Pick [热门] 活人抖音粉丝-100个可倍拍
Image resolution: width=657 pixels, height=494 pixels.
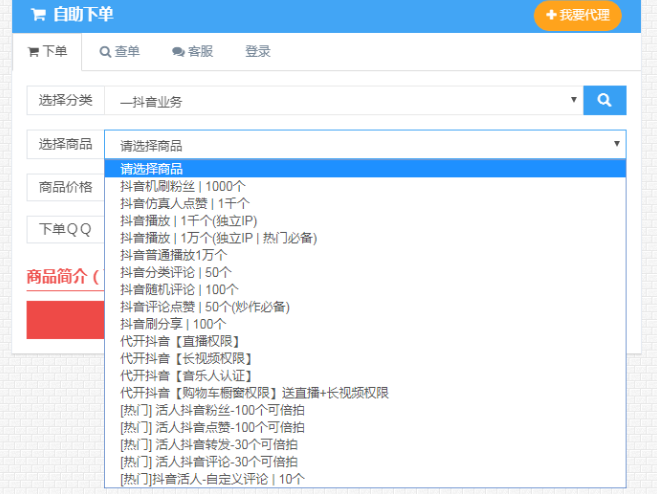click(x=365, y=410)
